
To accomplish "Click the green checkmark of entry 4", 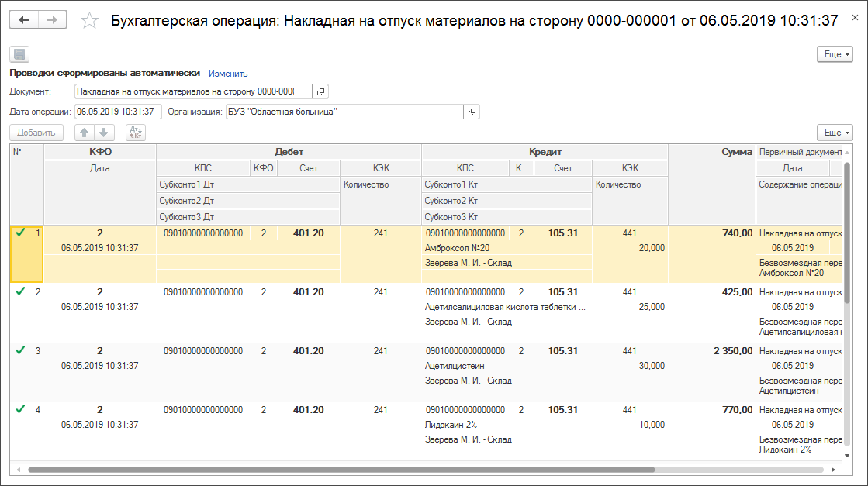I will pos(20,409).
